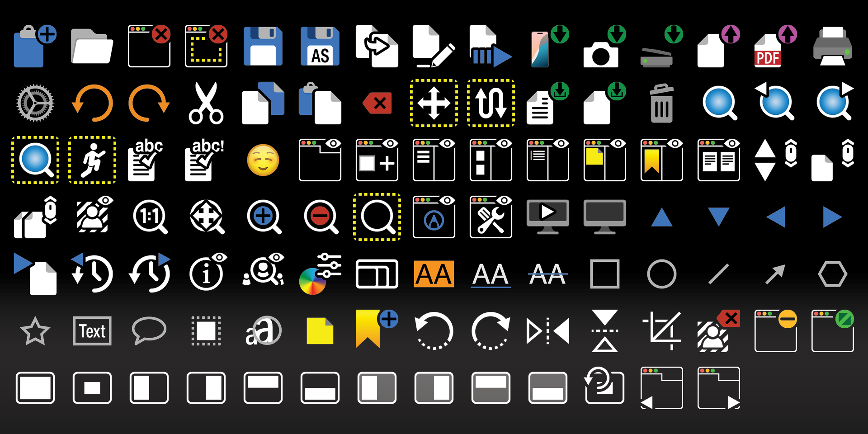Click the Save AS floppy icon

point(320,46)
